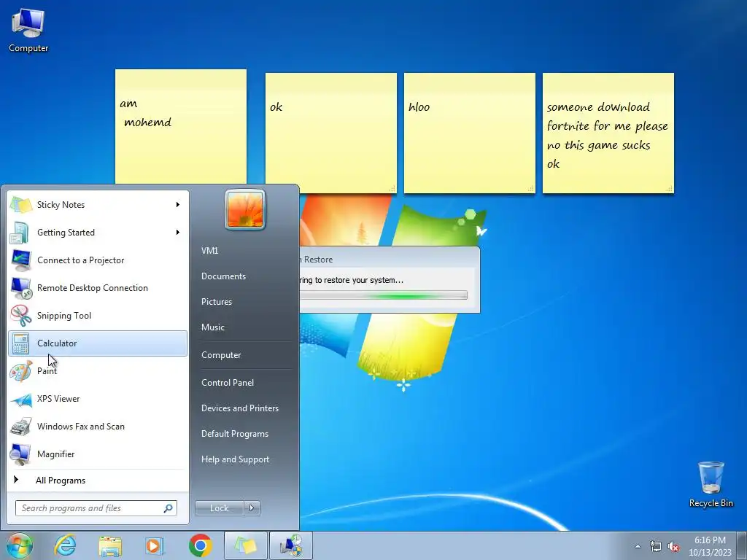This screenshot has width=747, height=560.
Task: Open Computer from Start menu right pane
Action: coord(221,355)
